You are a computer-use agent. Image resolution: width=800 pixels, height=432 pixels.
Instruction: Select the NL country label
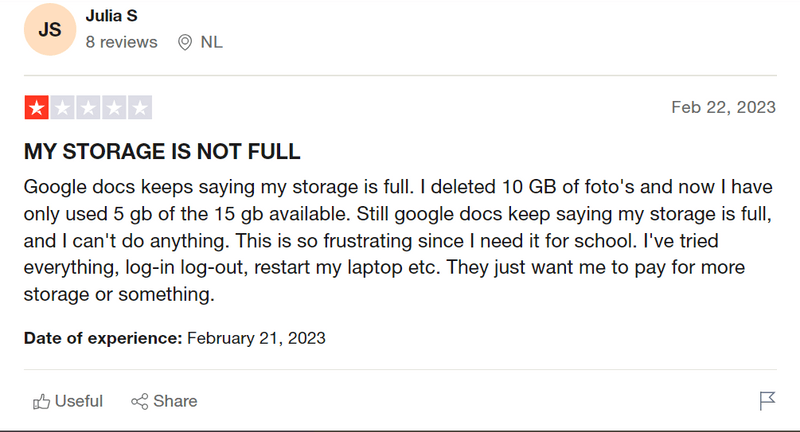coord(211,42)
